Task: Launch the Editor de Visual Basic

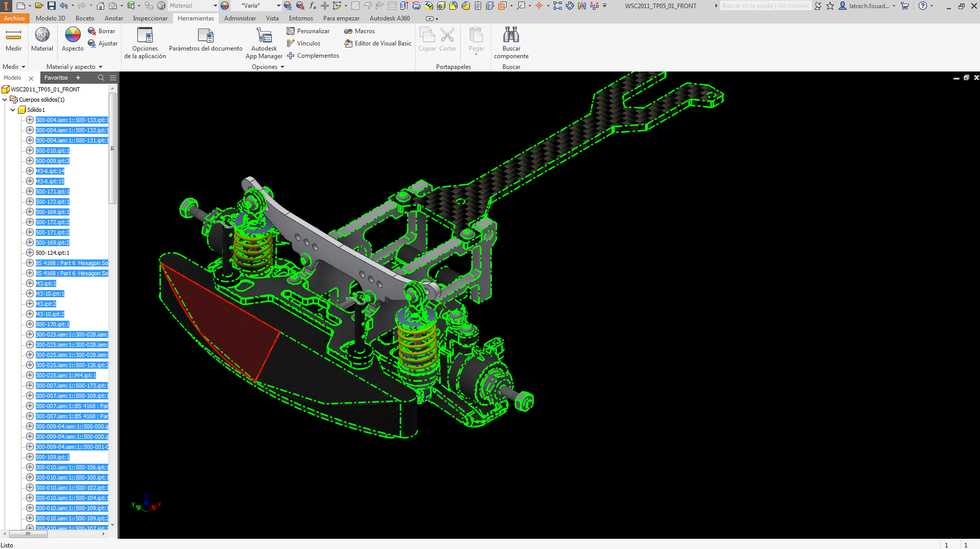Action: 378,43
